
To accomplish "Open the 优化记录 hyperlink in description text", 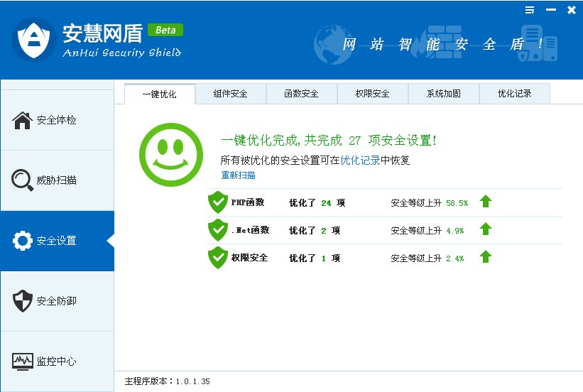I will coord(360,160).
